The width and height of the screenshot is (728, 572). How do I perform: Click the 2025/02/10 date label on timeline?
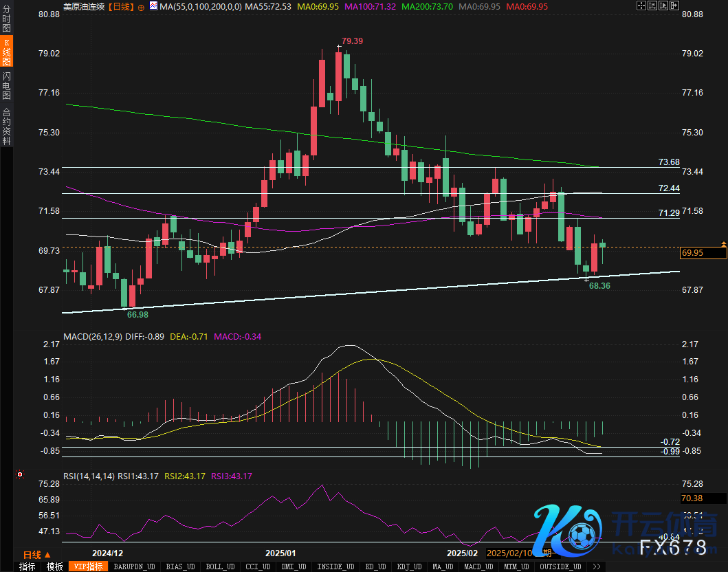pos(509,553)
